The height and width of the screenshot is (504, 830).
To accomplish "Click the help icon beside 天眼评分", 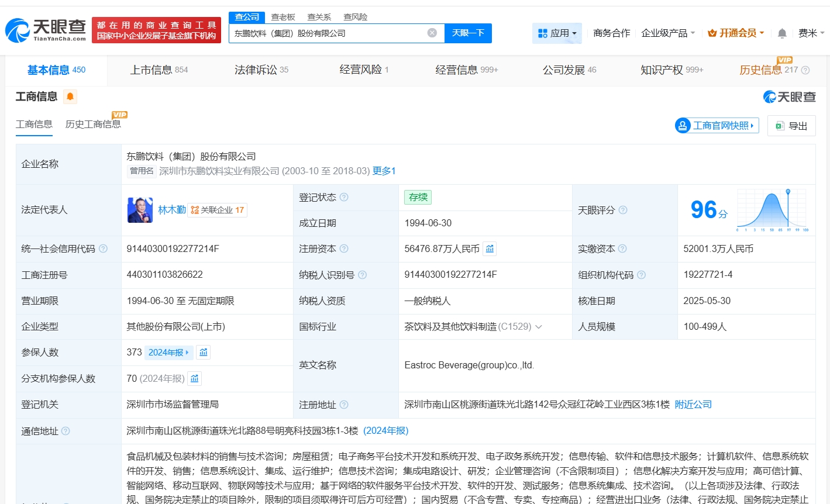I will click(623, 210).
